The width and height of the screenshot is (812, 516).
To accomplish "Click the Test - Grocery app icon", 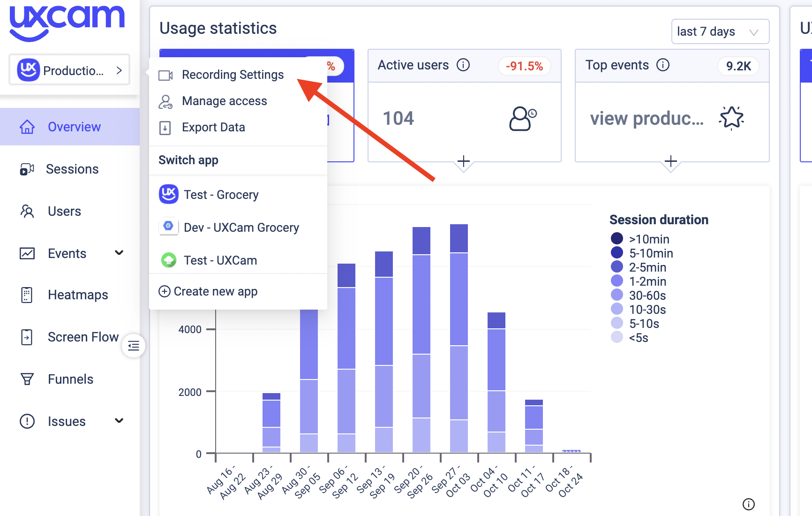I will pos(169,194).
